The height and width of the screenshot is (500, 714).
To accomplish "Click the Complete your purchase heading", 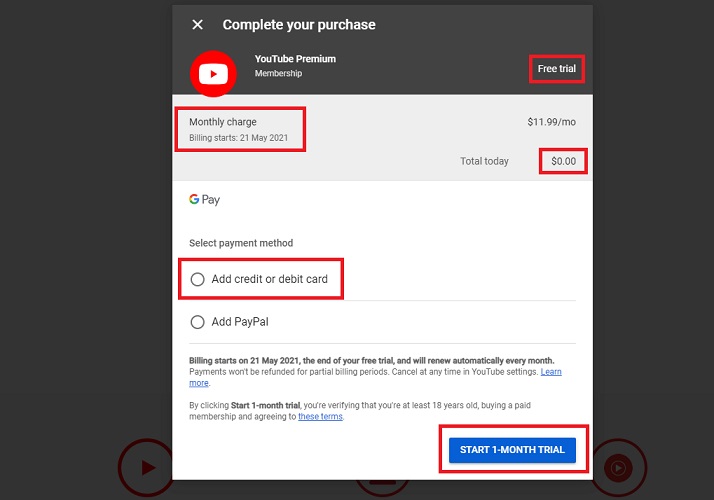I will click(x=299, y=25).
